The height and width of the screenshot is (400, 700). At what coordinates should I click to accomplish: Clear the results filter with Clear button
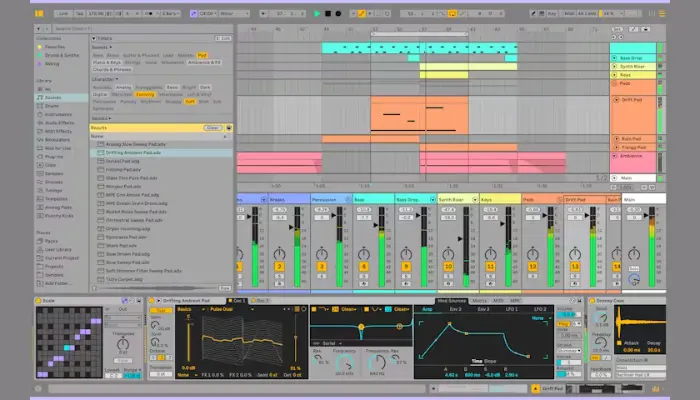coord(212,128)
